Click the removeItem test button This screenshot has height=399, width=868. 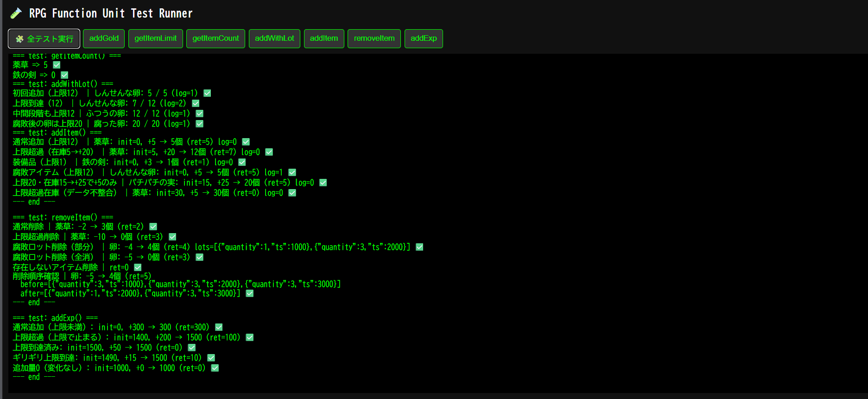(x=374, y=38)
